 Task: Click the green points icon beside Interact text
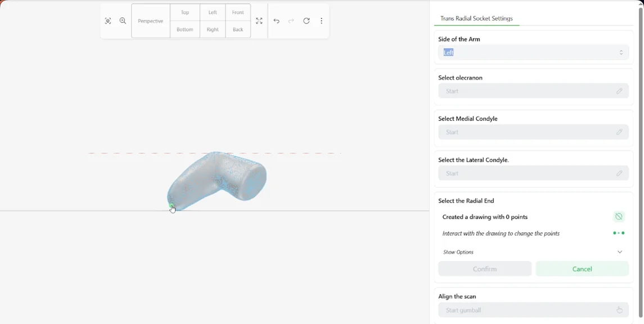click(619, 233)
